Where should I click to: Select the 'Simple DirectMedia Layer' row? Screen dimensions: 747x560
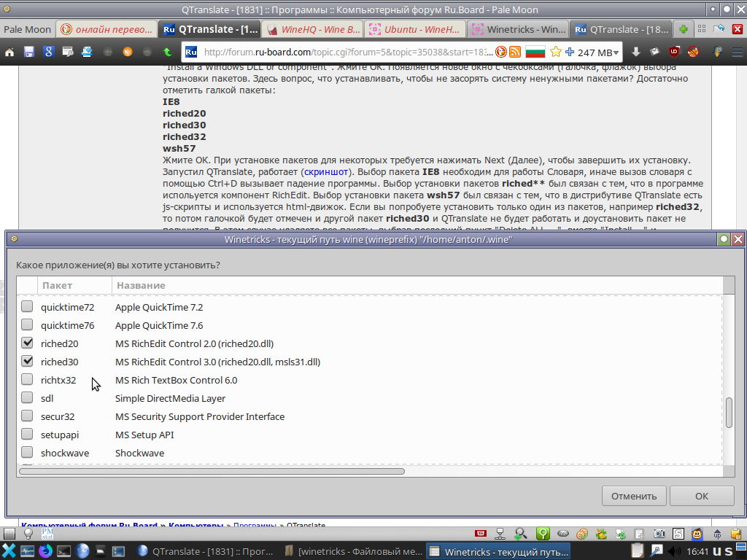tap(370, 398)
